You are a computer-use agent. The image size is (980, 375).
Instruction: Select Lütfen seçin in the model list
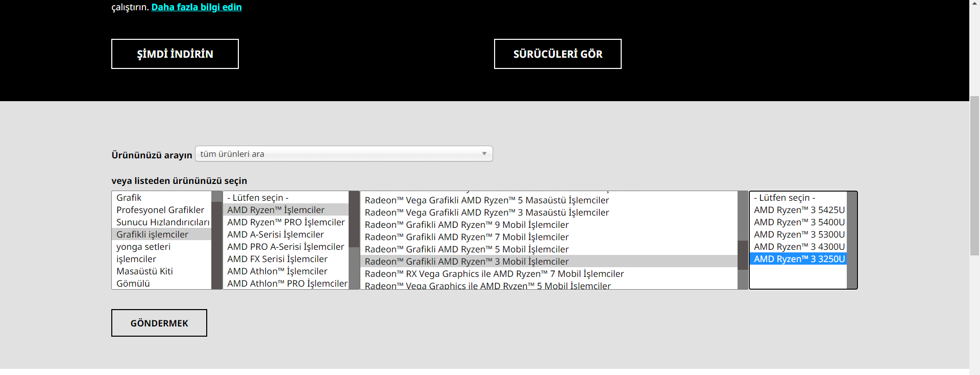click(798, 198)
